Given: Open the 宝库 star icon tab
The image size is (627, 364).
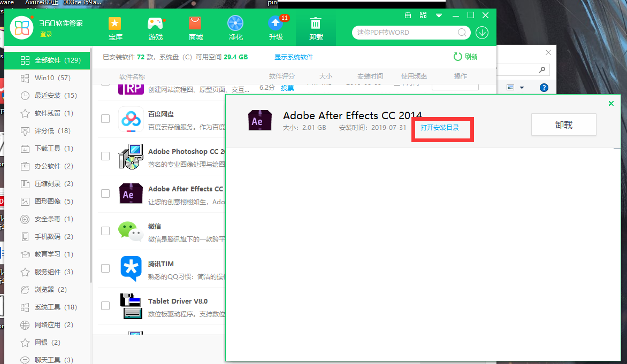Looking at the screenshot, I should pyautogui.click(x=115, y=28).
